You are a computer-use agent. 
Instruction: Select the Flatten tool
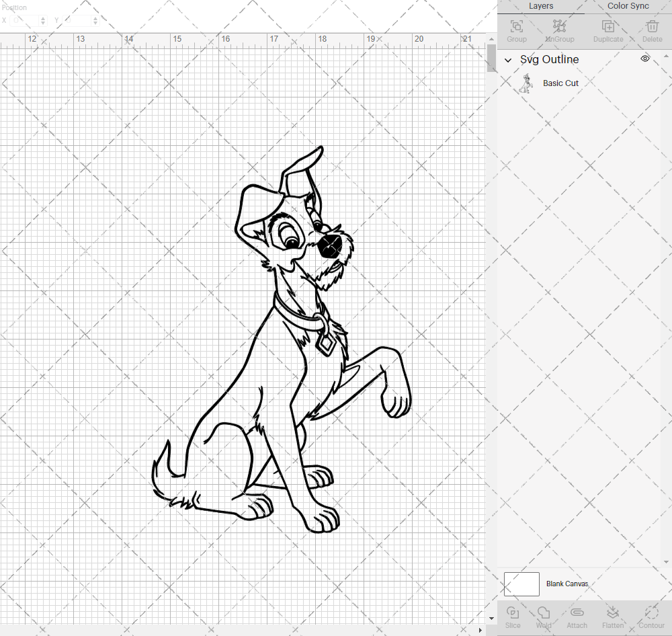613,617
